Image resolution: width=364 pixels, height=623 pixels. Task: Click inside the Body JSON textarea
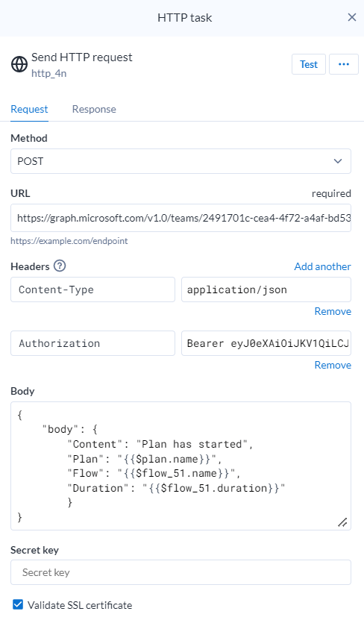(181, 466)
